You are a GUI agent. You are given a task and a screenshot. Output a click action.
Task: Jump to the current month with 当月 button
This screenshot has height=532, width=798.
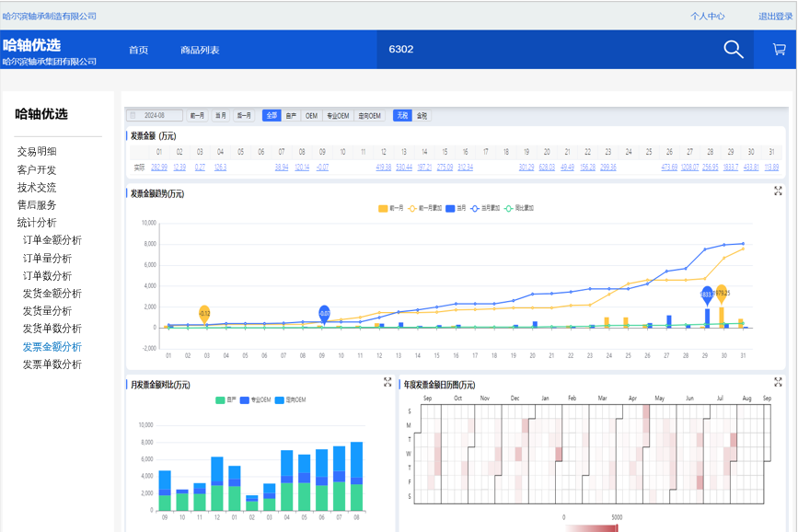pyautogui.click(x=220, y=116)
